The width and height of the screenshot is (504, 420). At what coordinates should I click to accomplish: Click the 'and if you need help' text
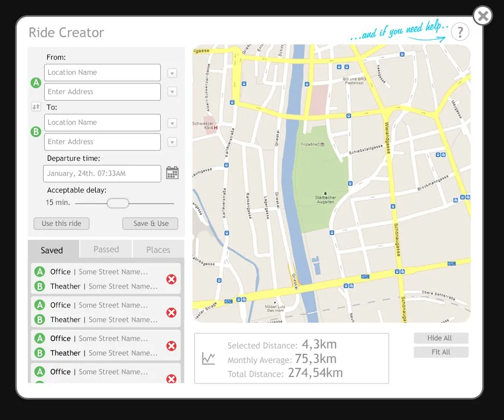click(399, 31)
